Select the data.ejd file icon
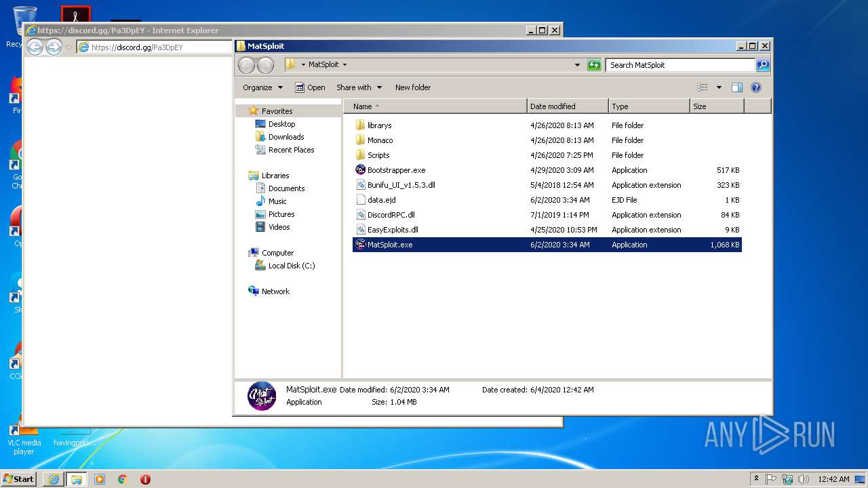 tap(360, 200)
